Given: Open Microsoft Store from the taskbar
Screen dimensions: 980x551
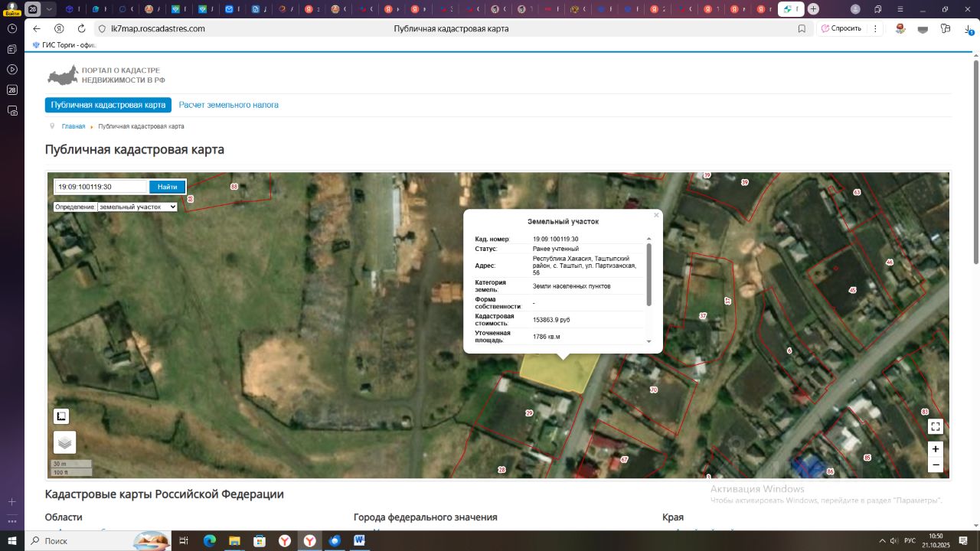Looking at the screenshot, I should pos(260,540).
